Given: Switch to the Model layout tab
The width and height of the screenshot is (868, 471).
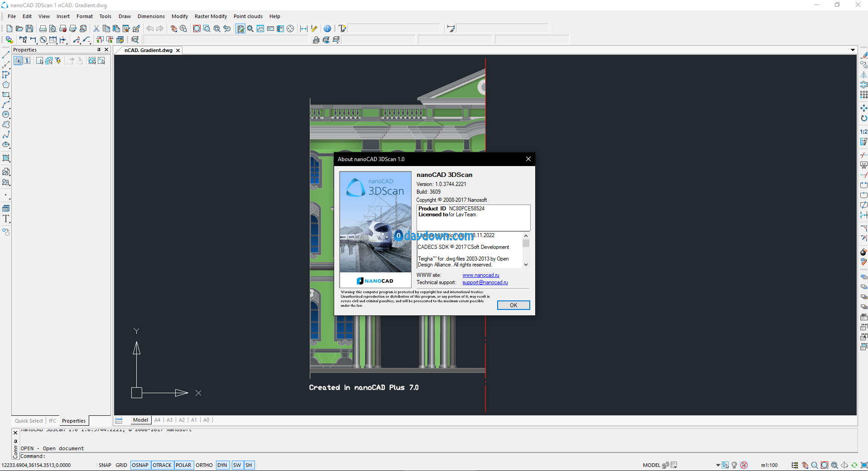Looking at the screenshot, I should 140,420.
